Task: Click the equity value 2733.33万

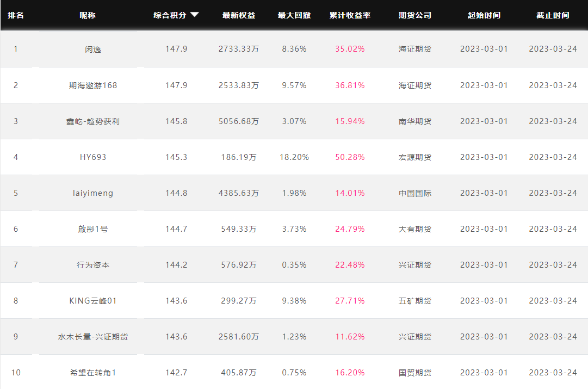Action: pyautogui.click(x=238, y=49)
